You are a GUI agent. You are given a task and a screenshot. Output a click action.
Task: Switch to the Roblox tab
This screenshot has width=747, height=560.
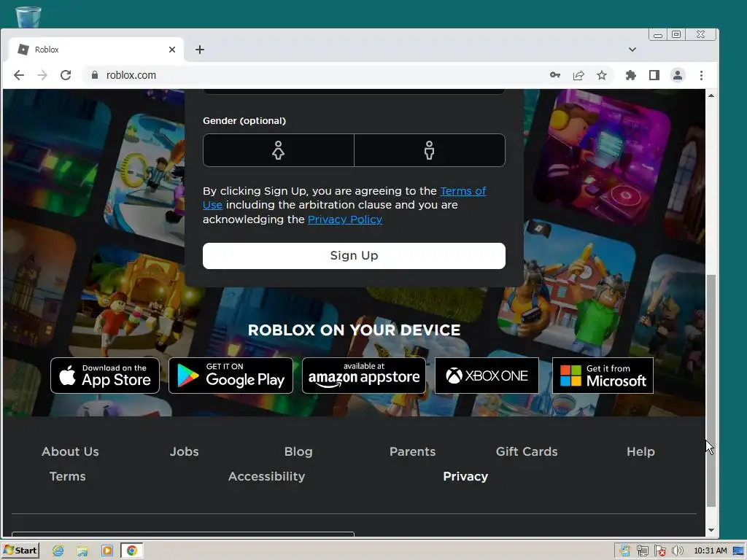pos(97,50)
